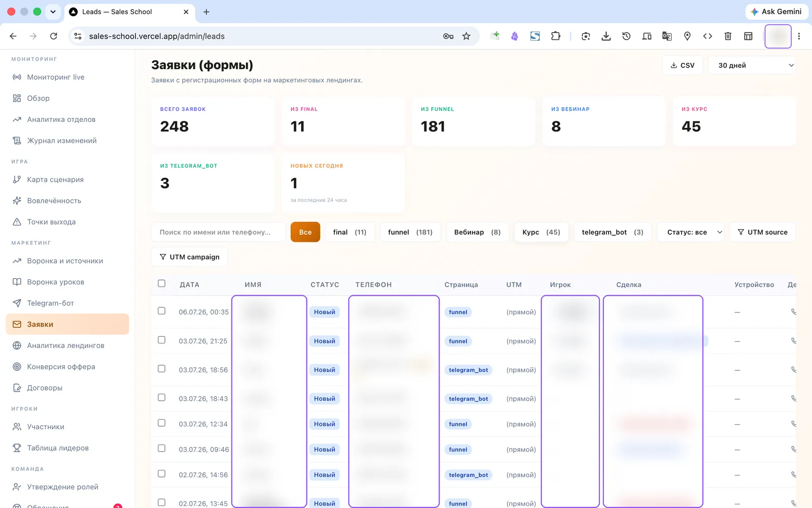The image size is (812, 508).
Task: Open Участники list
Action: 46,427
